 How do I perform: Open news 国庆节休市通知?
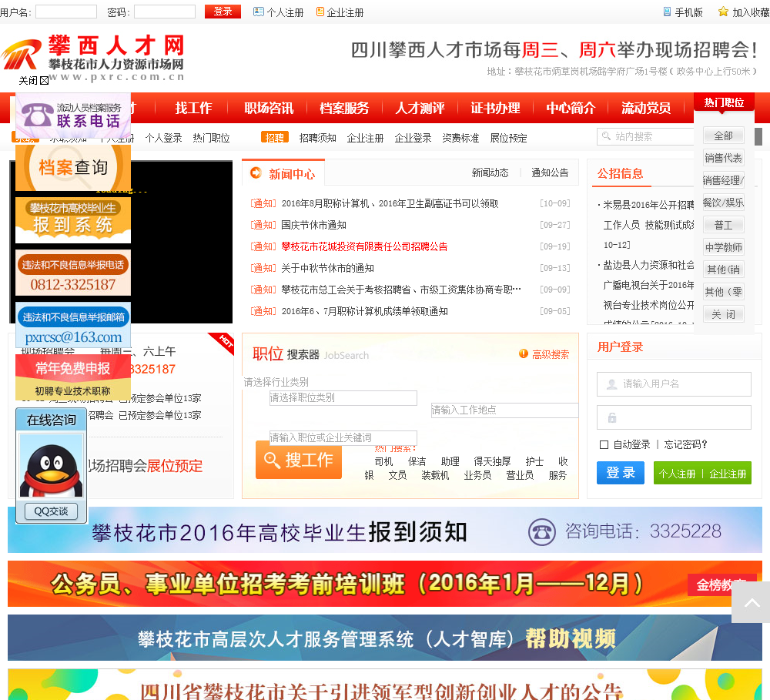coord(314,225)
